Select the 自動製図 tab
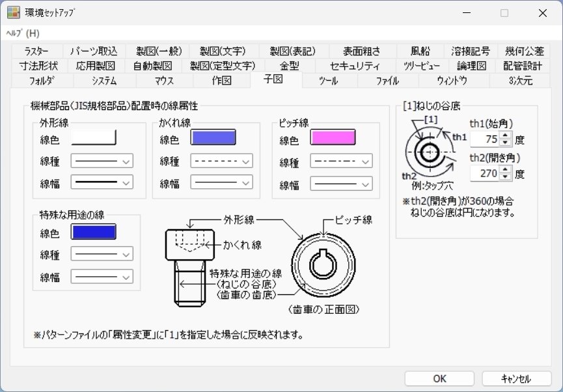Viewport: 563px width, 392px height. point(152,66)
